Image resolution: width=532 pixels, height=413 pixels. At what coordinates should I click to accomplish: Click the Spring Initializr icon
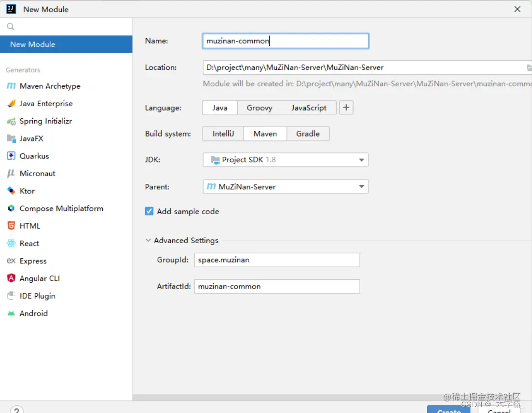click(x=11, y=121)
